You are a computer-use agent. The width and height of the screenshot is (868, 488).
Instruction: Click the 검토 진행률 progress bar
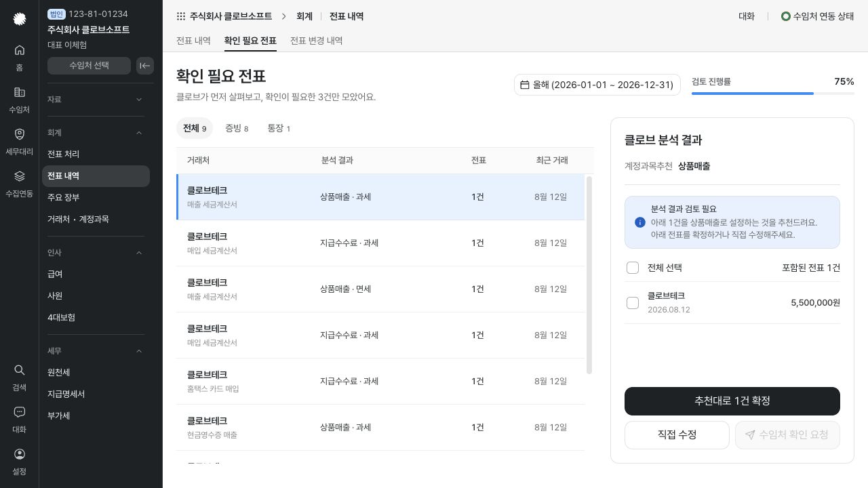pyautogui.click(x=773, y=94)
